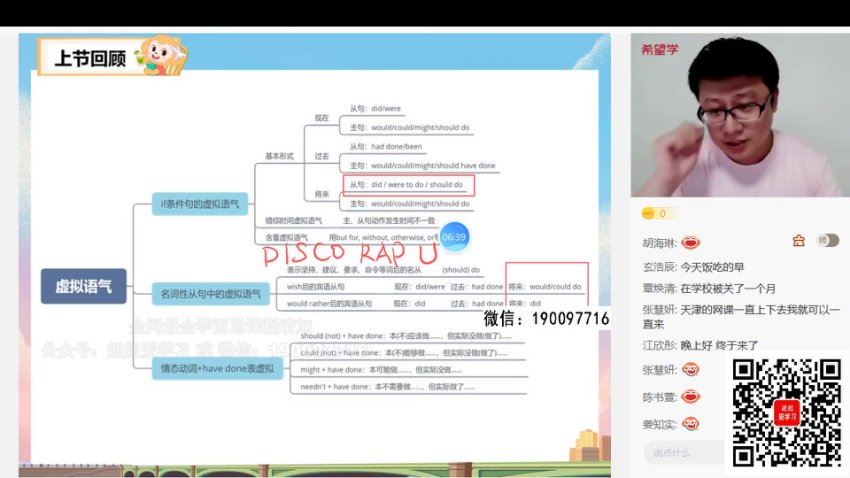Click the blue 06:39 timer bubble
Image resolution: width=850 pixels, height=478 pixels.
(454, 237)
